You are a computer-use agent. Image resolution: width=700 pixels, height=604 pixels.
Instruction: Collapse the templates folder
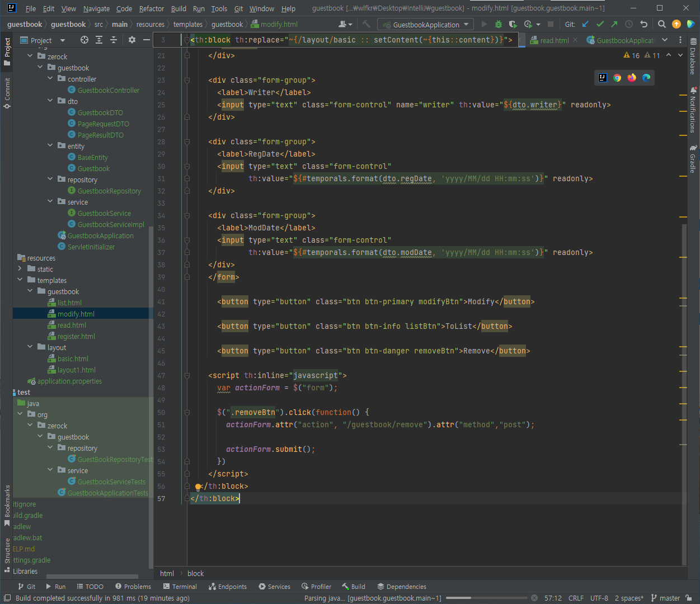(x=20, y=280)
